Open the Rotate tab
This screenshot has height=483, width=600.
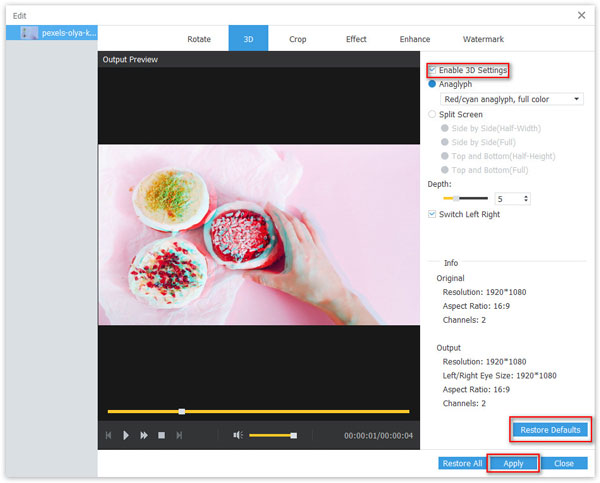click(x=199, y=39)
